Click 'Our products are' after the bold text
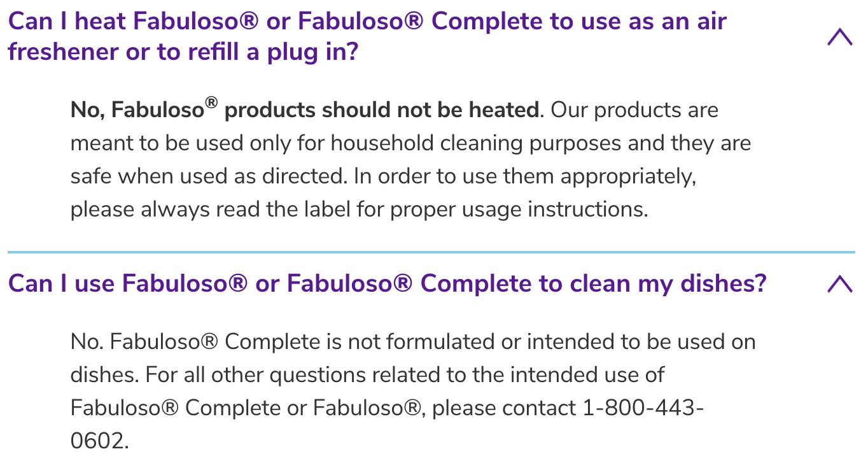868x470 pixels. (634, 110)
